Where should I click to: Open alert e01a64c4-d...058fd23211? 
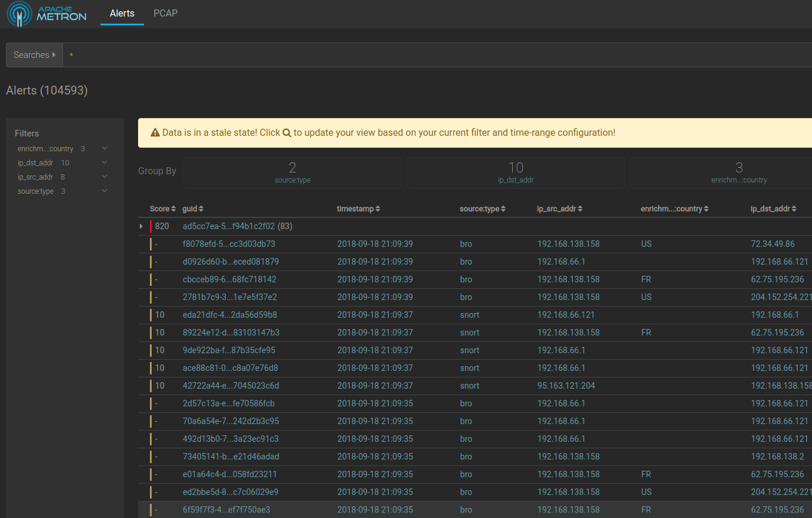(x=230, y=474)
